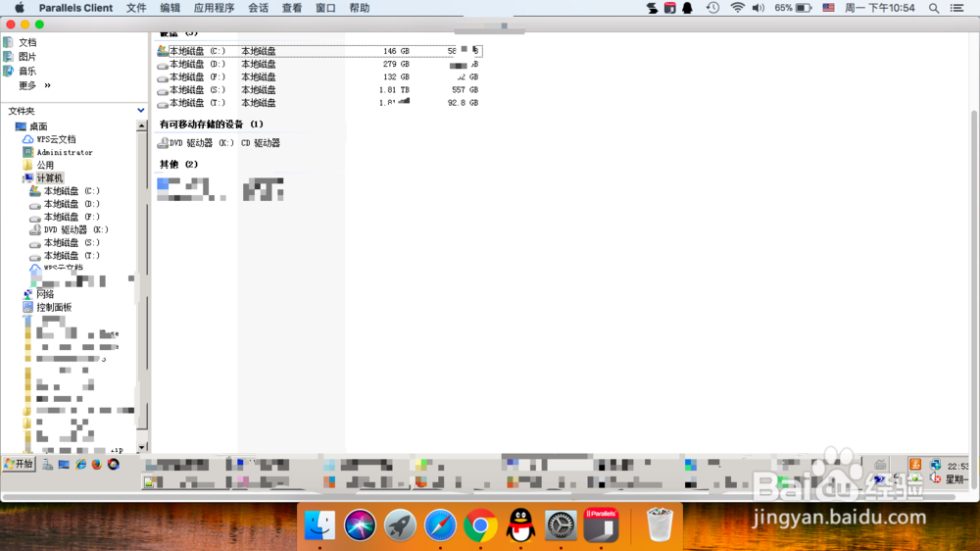The width and height of the screenshot is (980, 551).
Task: Open Launchpad rocket in the Dock
Action: coord(400,525)
